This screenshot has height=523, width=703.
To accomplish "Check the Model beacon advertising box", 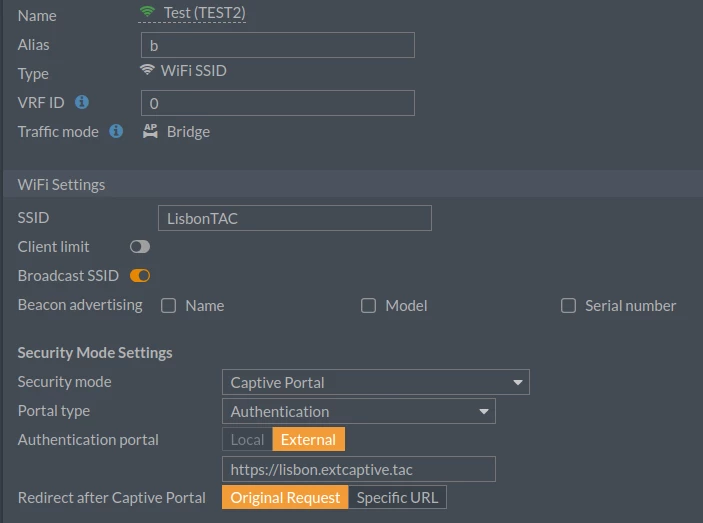I will (x=369, y=306).
